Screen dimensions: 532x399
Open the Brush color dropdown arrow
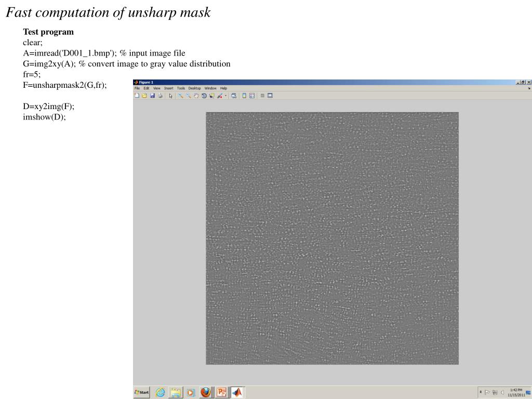click(x=225, y=96)
